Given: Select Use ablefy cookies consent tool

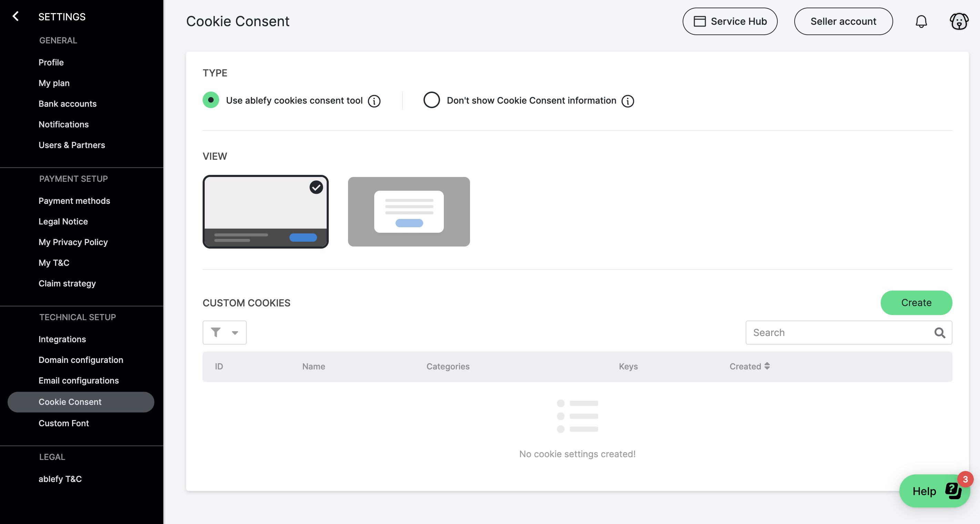Looking at the screenshot, I should click(x=211, y=100).
